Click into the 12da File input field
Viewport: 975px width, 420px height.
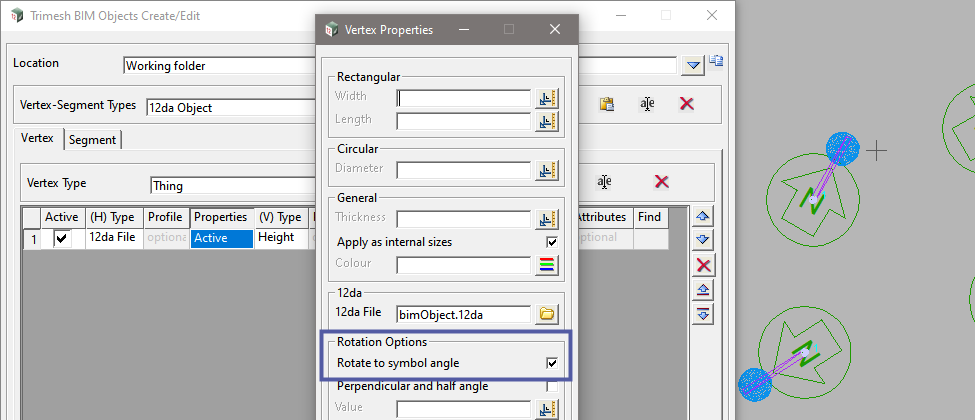(463, 314)
